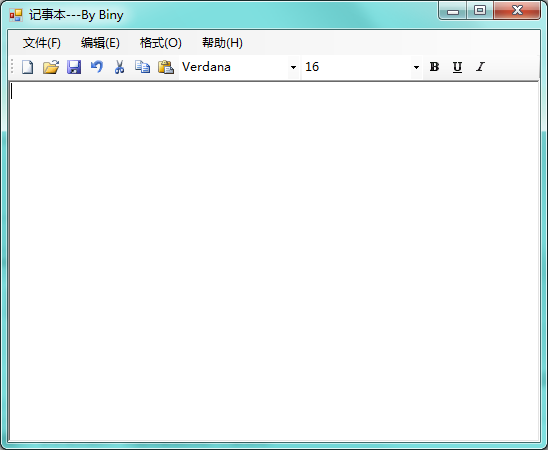This screenshot has width=548, height=450.
Task: Click the application icon in the title bar
Action: (x=16, y=15)
